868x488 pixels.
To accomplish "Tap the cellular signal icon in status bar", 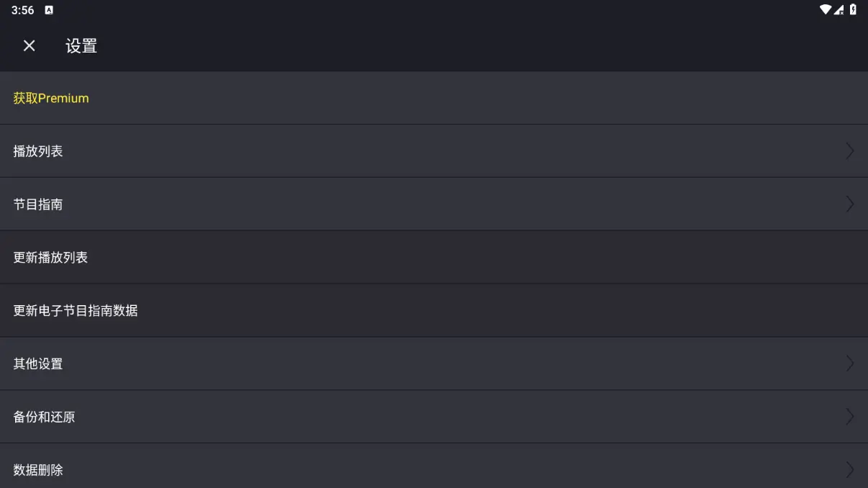I will [839, 10].
